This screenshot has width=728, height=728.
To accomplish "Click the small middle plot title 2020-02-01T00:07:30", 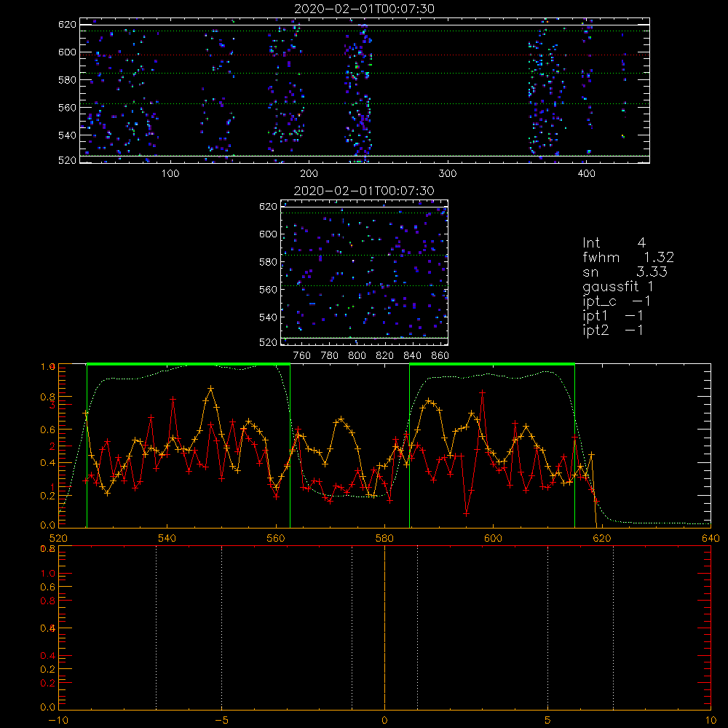I will (x=364, y=191).
